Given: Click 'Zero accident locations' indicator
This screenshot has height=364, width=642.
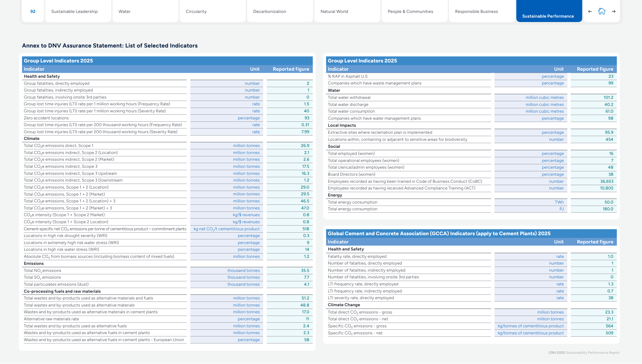Looking at the screenshot, I should [x=46, y=118].
